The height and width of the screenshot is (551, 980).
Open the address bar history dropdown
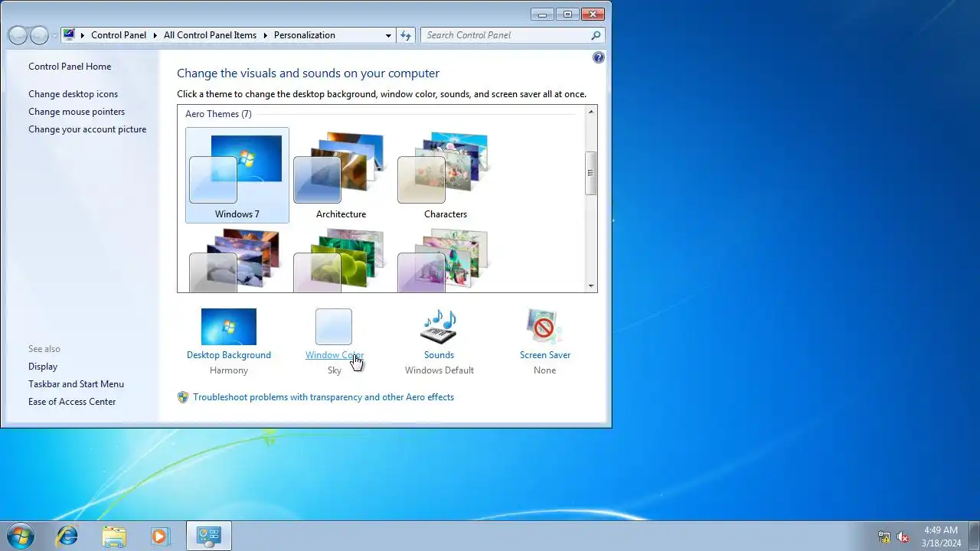point(389,35)
